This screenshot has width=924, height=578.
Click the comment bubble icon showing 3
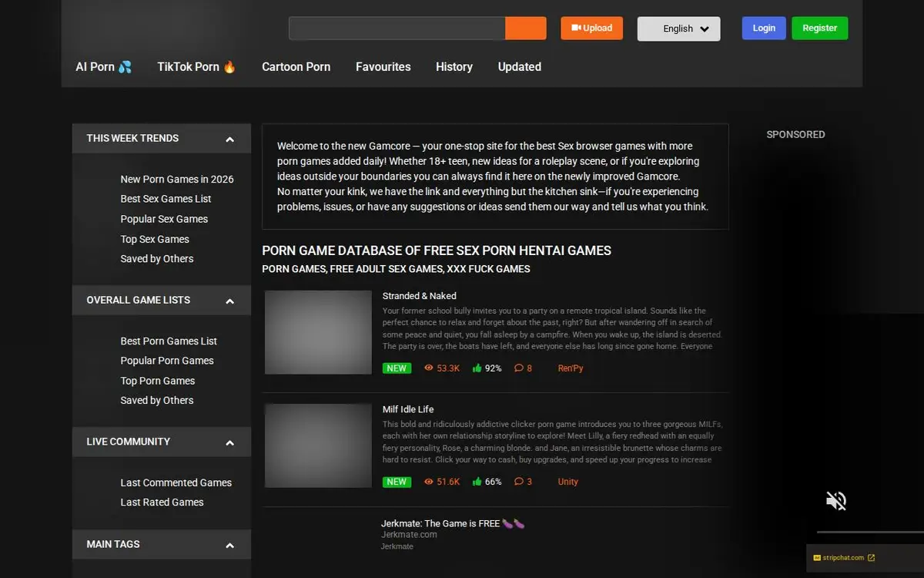pyautogui.click(x=518, y=482)
